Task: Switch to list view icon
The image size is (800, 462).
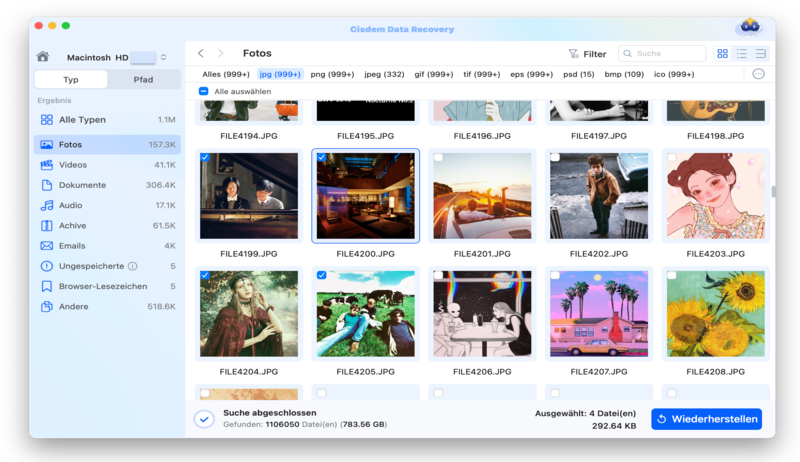Action: pyautogui.click(x=742, y=54)
